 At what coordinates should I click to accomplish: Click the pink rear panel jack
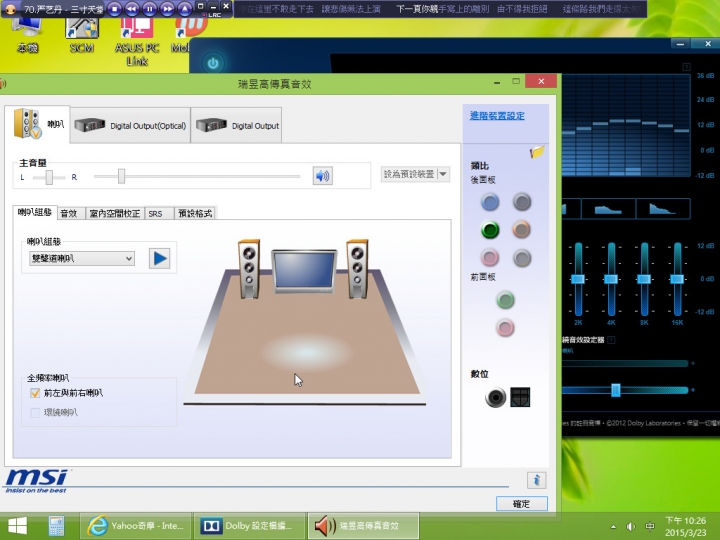point(490,258)
